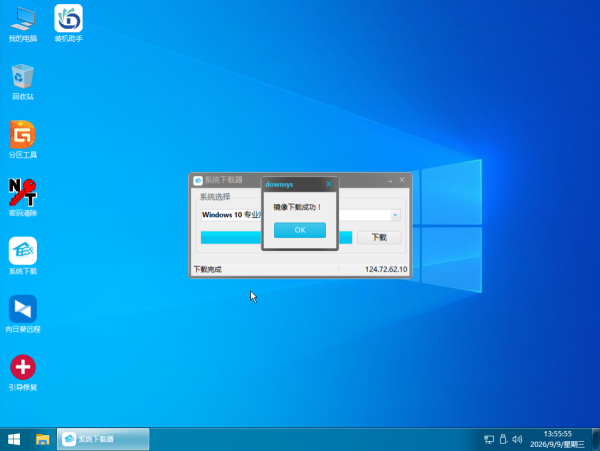Close the downsys message dialog
The width and height of the screenshot is (600, 451).
329,184
